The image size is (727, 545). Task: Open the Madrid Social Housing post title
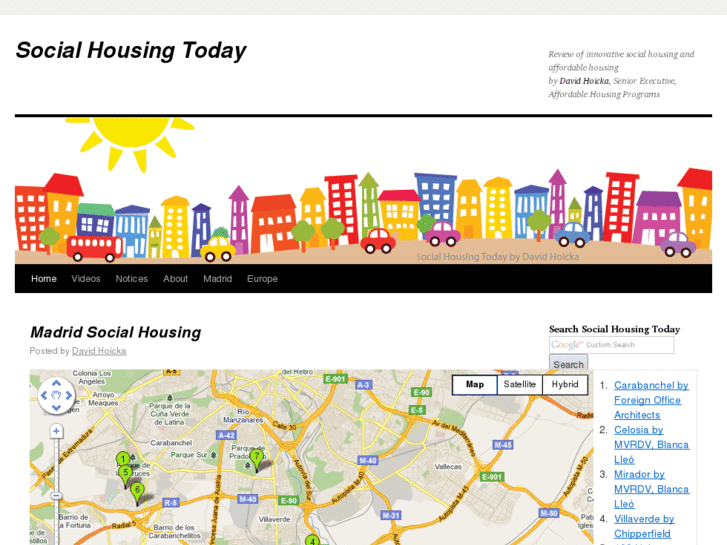click(x=115, y=332)
